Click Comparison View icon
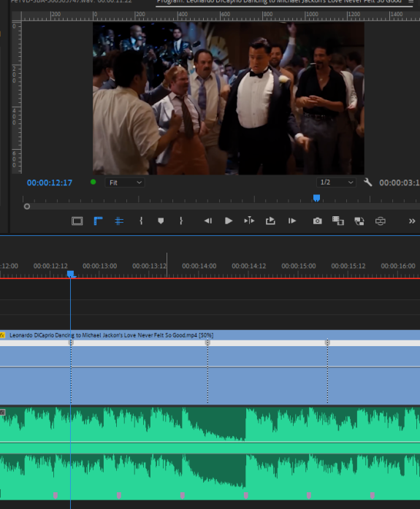This screenshot has height=509, width=420. 338,221
